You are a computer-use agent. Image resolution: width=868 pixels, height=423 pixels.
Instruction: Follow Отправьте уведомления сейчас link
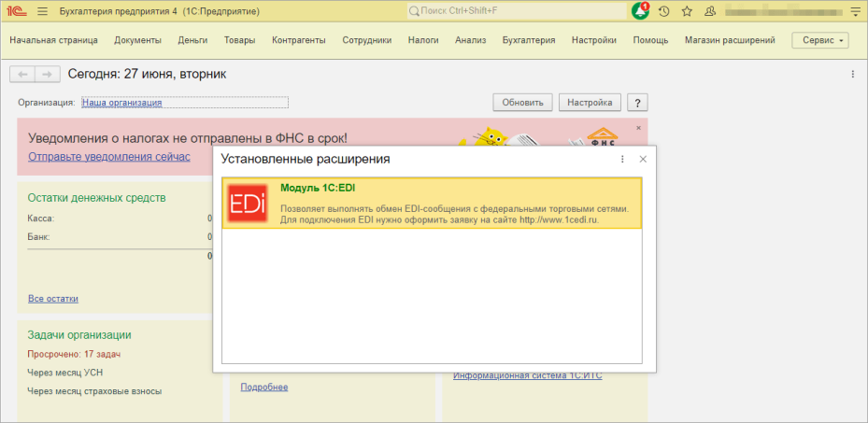pos(109,157)
